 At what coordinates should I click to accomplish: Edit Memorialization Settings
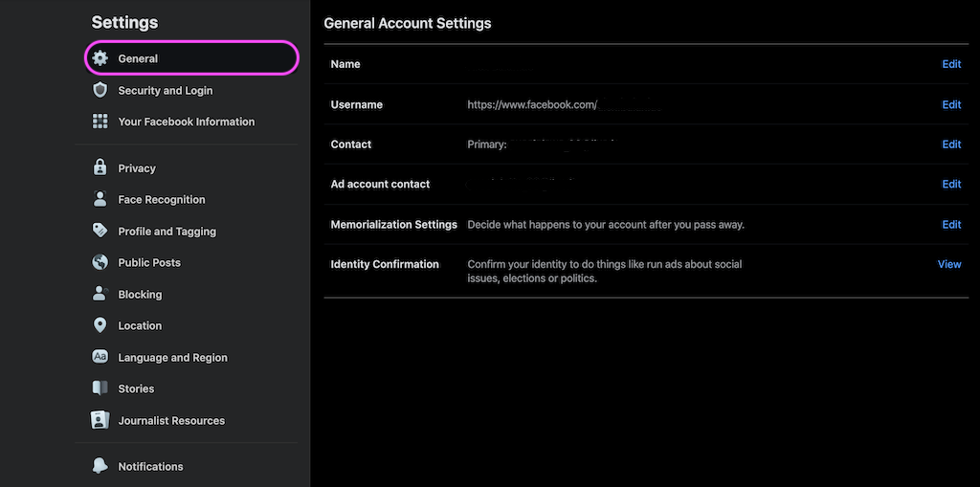[x=951, y=224]
